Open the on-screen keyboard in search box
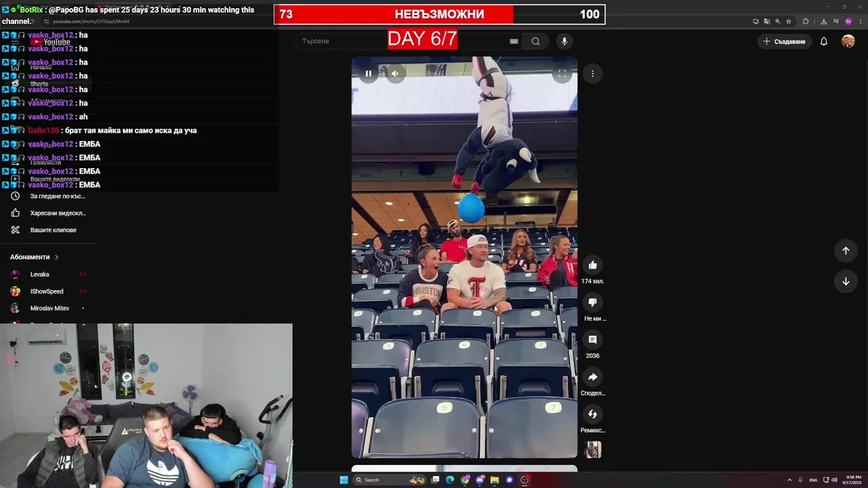This screenshot has height=488, width=868. point(514,41)
